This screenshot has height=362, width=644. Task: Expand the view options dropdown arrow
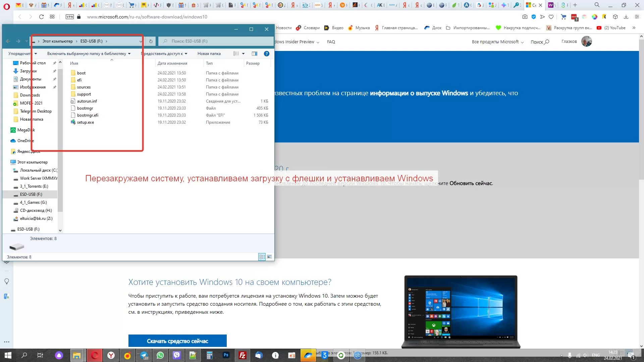pyautogui.click(x=244, y=54)
